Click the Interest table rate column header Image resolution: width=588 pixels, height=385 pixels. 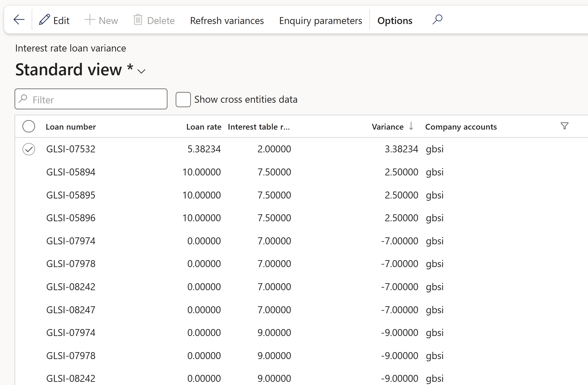point(259,127)
